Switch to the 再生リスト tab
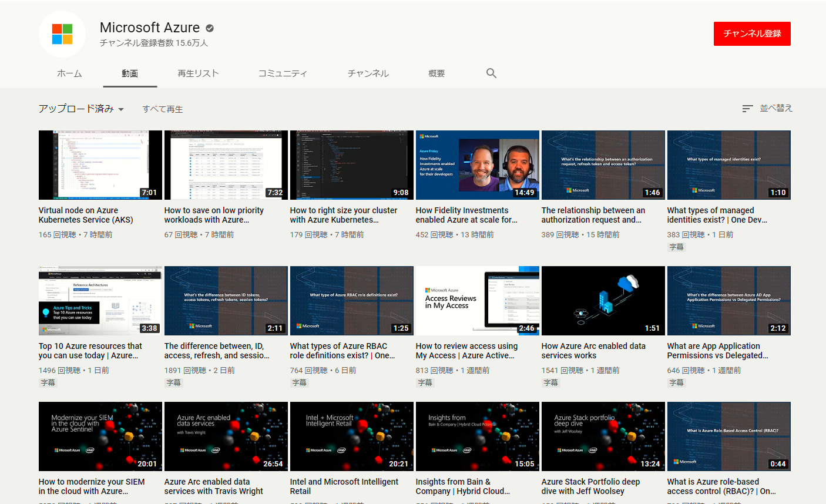This screenshot has height=504, width=826. pos(198,73)
